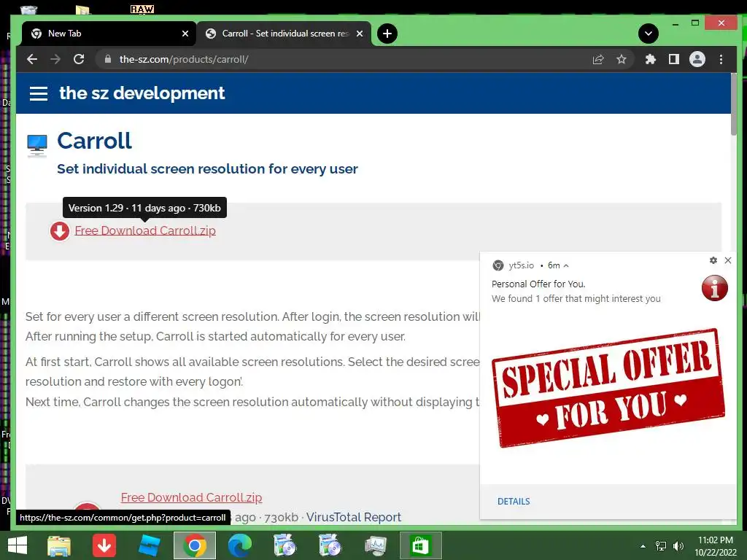Open the network tray icon

[661, 545]
